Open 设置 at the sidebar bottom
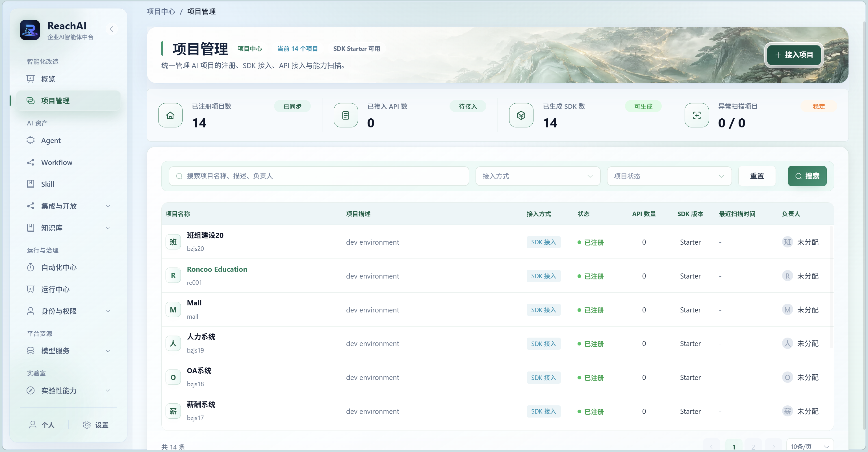868x452 pixels. click(x=96, y=425)
